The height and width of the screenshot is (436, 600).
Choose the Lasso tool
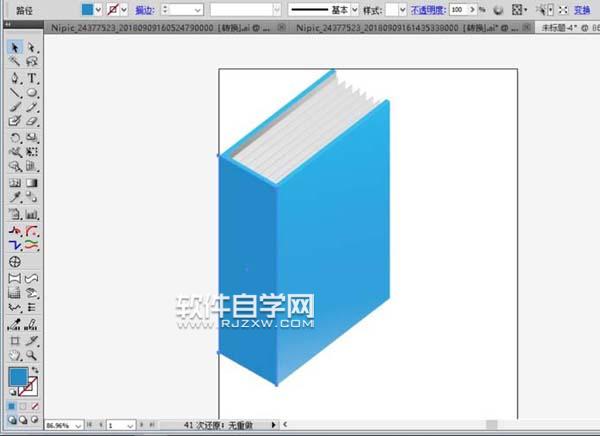[x=31, y=61]
